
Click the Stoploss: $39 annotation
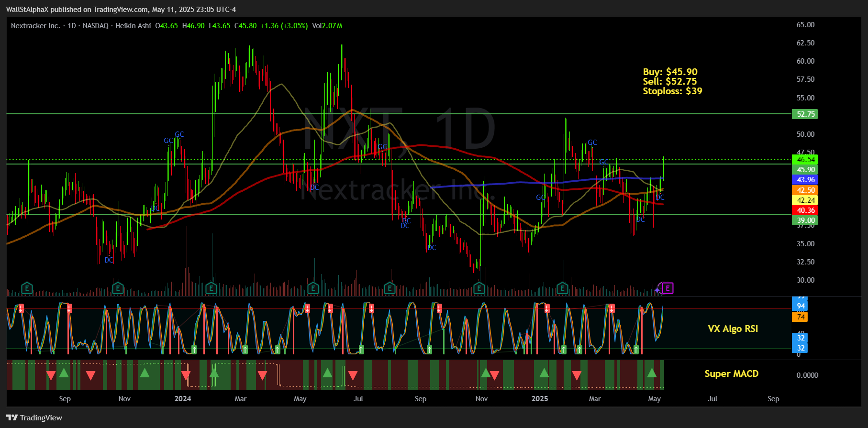(x=672, y=91)
